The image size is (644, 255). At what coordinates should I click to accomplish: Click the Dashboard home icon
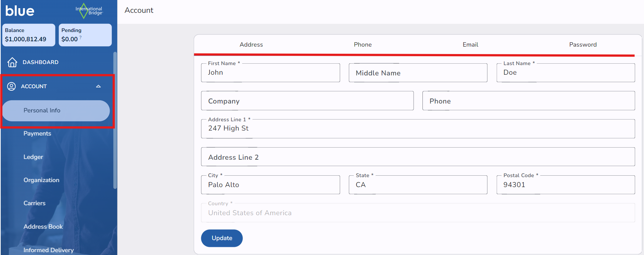click(x=12, y=62)
